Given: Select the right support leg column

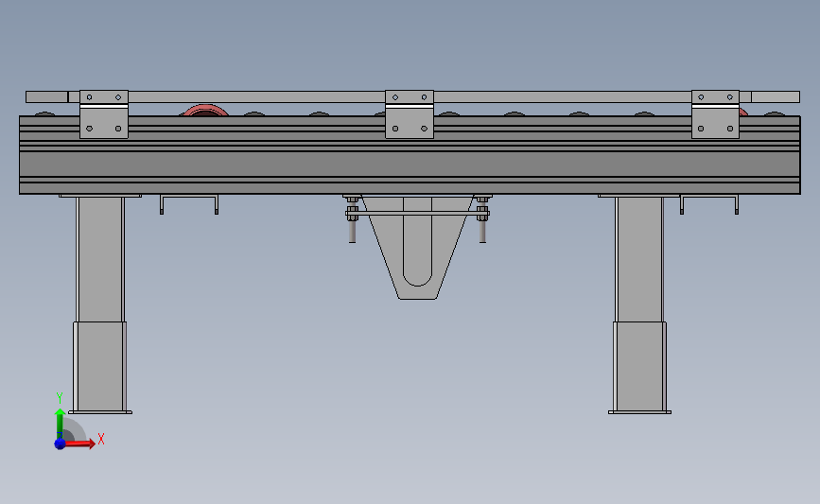Looking at the screenshot, I should pos(639,304).
